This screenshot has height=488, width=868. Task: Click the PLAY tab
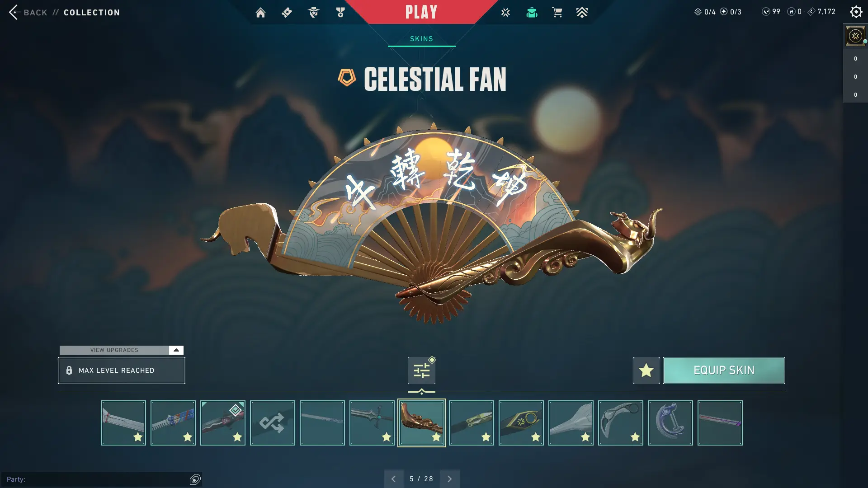pos(421,12)
